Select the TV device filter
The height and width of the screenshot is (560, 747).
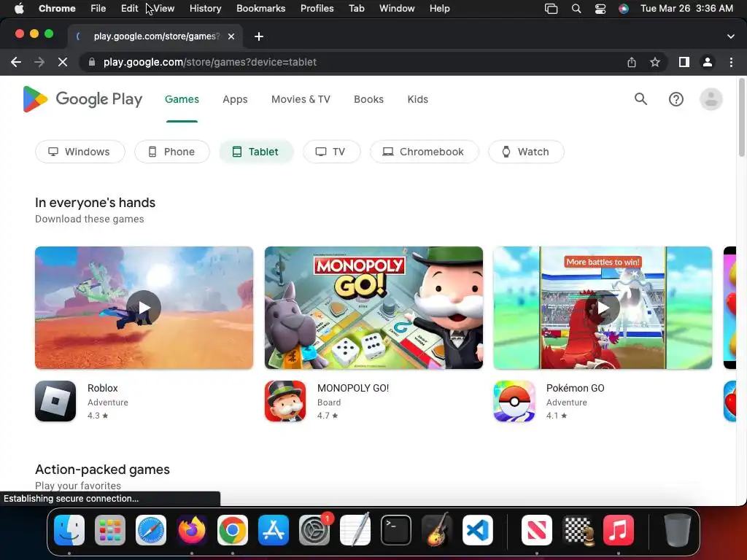point(332,152)
